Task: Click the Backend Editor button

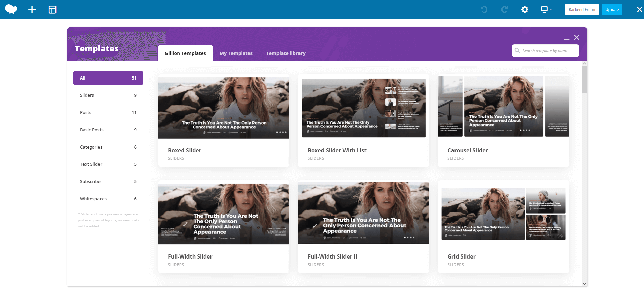Action: 582,9
